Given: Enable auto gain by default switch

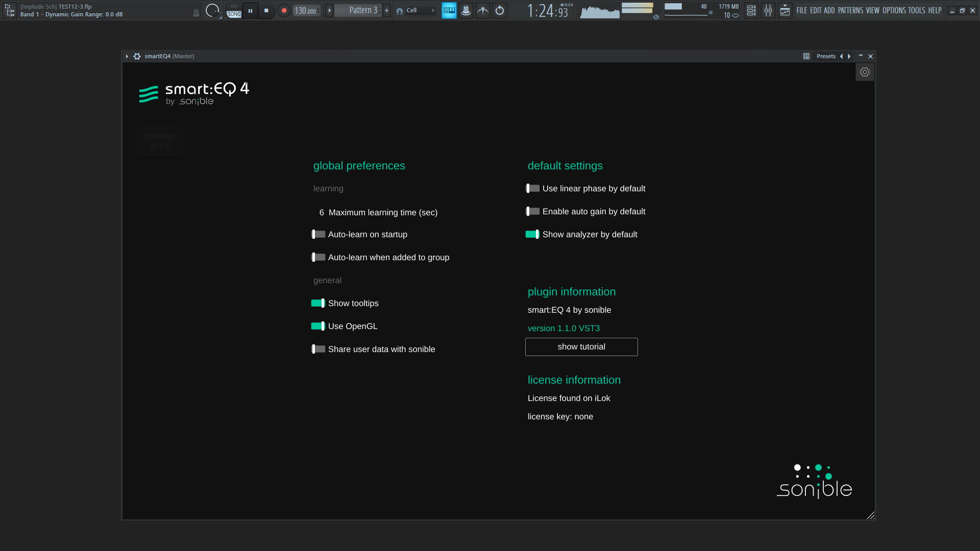Looking at the screenshot, I should 533,211.
